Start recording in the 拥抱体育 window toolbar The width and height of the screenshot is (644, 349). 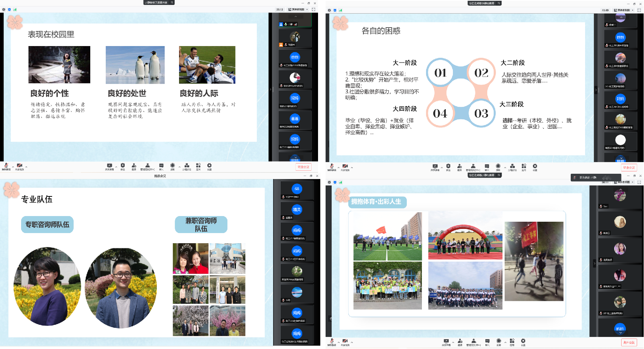coord(499,341)
